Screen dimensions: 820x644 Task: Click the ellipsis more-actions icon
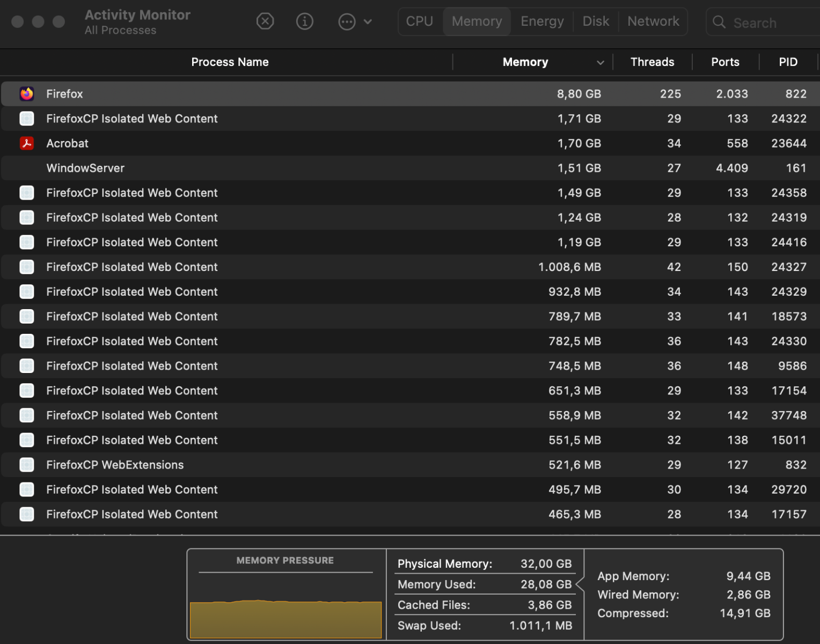point(347,21)
